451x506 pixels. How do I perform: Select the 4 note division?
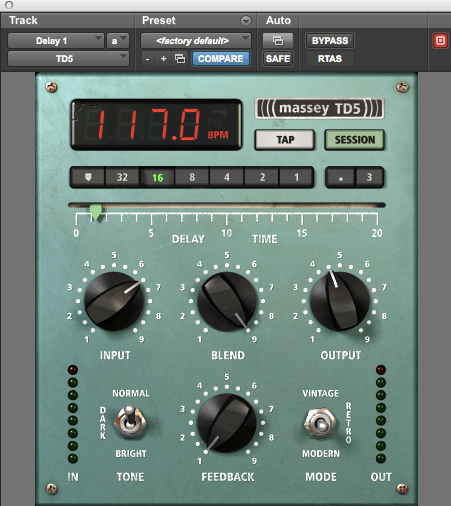(227, 177)
